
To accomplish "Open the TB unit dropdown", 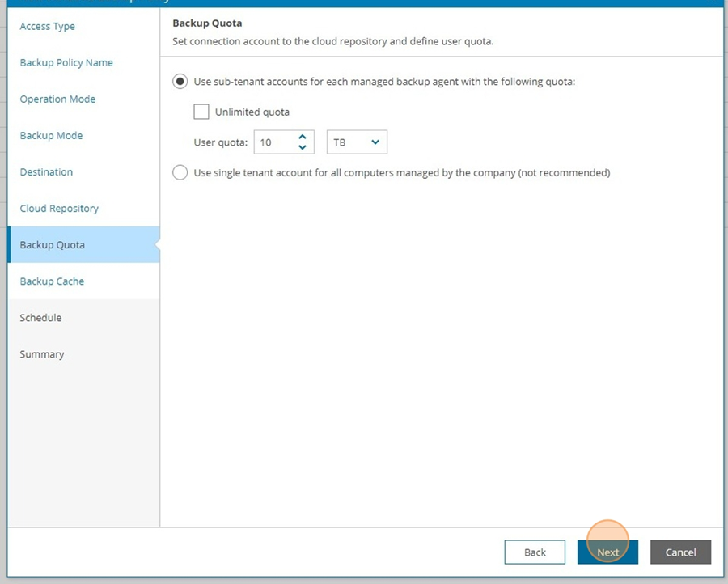I will point(357,142).
